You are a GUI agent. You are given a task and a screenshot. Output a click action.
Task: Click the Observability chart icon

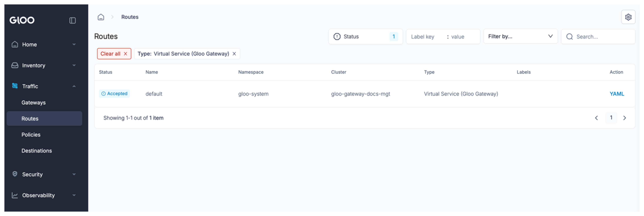click(x=15, y=195)
